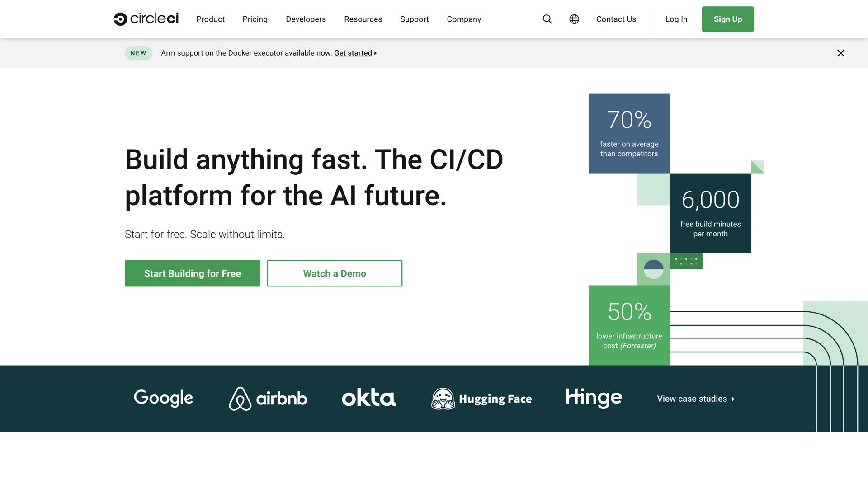
Task: Select the Hugging Face logo
Action: (x=481, y=398)
